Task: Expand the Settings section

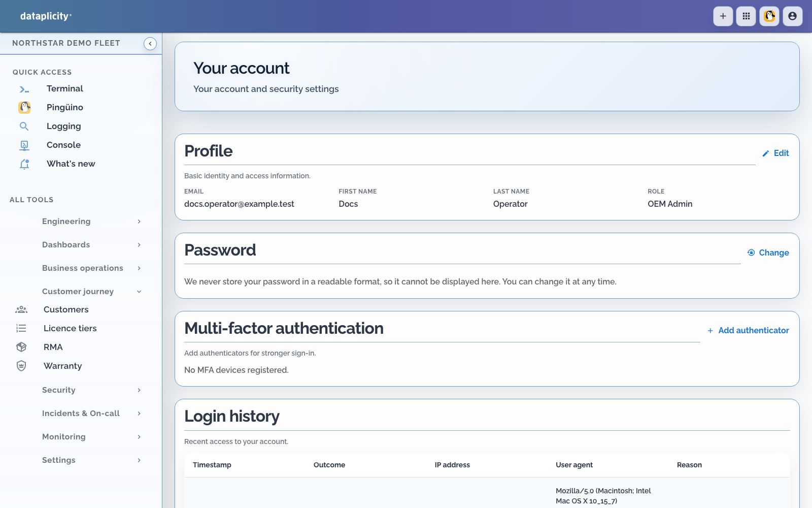Action: pyautogui.click(x=91, y=460)
